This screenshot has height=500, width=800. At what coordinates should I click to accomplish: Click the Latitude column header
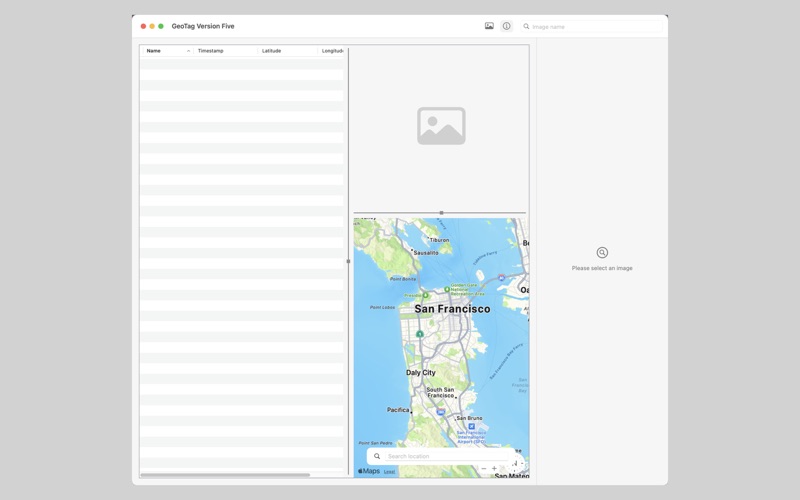pyautogui.click(x=287, y=51)
